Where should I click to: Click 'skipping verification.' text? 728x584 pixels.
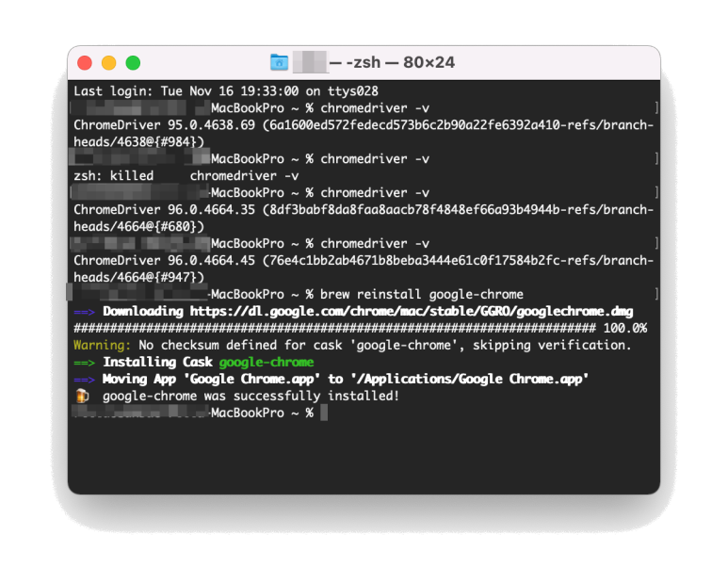(552, 345)
